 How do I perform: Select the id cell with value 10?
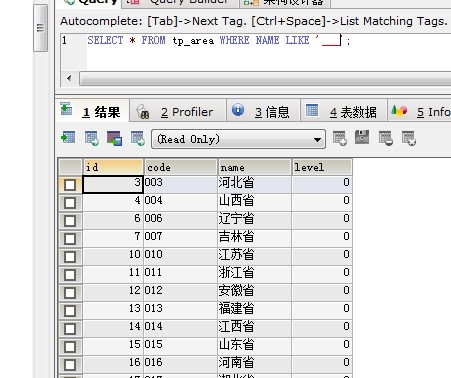click(113, 256)
